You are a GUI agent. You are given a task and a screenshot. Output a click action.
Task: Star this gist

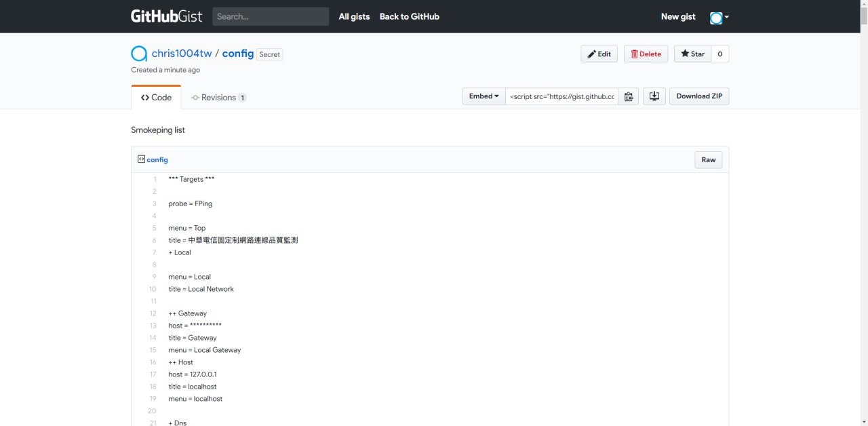click(692, 54)
